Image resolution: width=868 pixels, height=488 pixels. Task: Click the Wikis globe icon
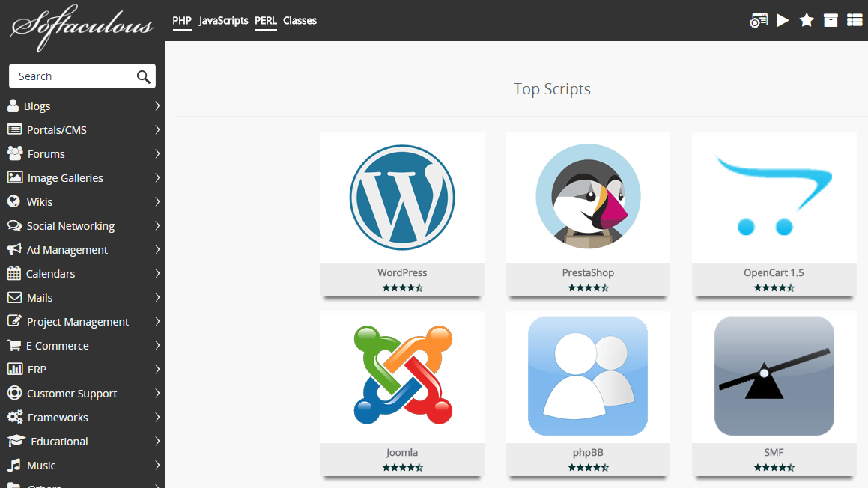pos(13,201)
